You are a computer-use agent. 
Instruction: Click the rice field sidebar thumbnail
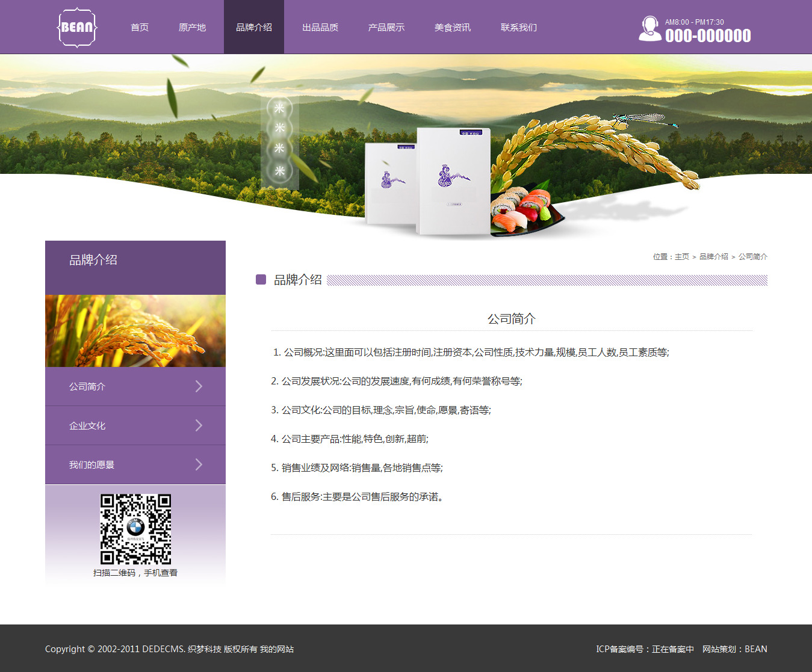[x=135, y=331]
